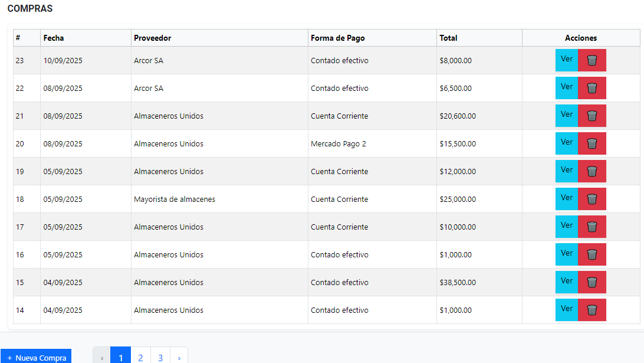Viewport: 644px width, 363px height.
Task: Select current page 1 in pagination
Action: coord(121,357)
